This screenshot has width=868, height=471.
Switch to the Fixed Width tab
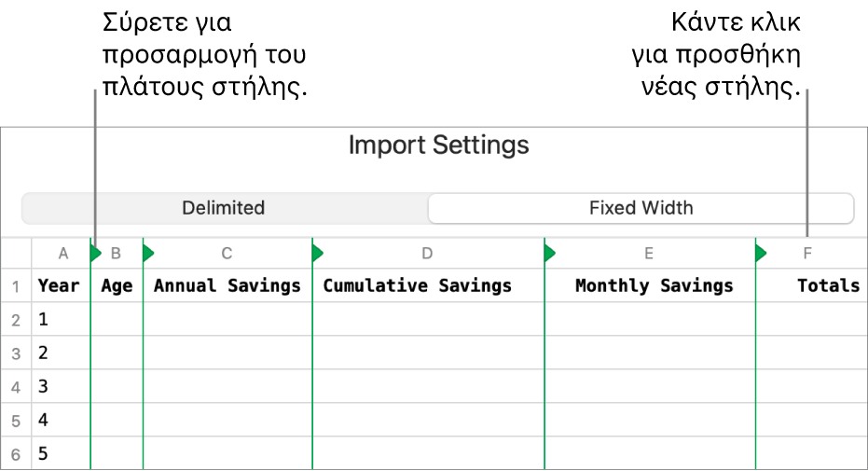click(641, 208)
